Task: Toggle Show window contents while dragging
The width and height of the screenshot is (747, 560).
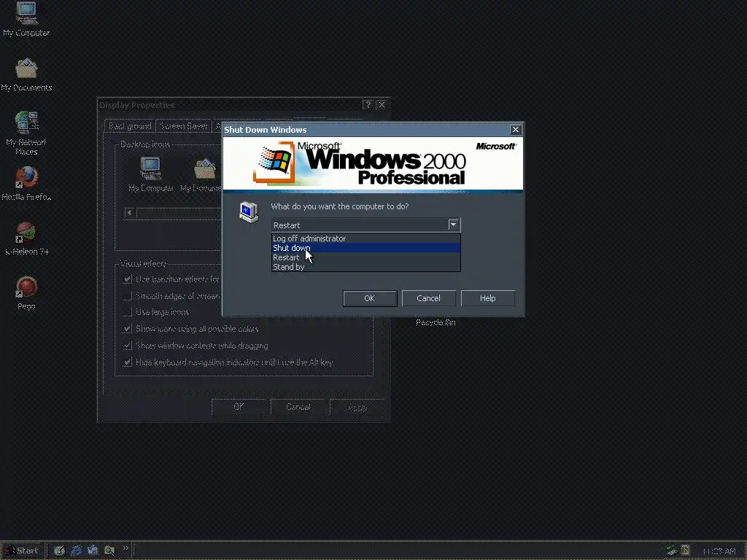Action: coord(127,345)
